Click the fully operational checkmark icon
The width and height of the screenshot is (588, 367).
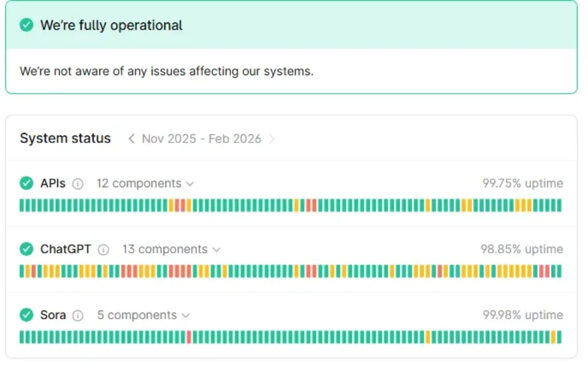tap(26, 25)
